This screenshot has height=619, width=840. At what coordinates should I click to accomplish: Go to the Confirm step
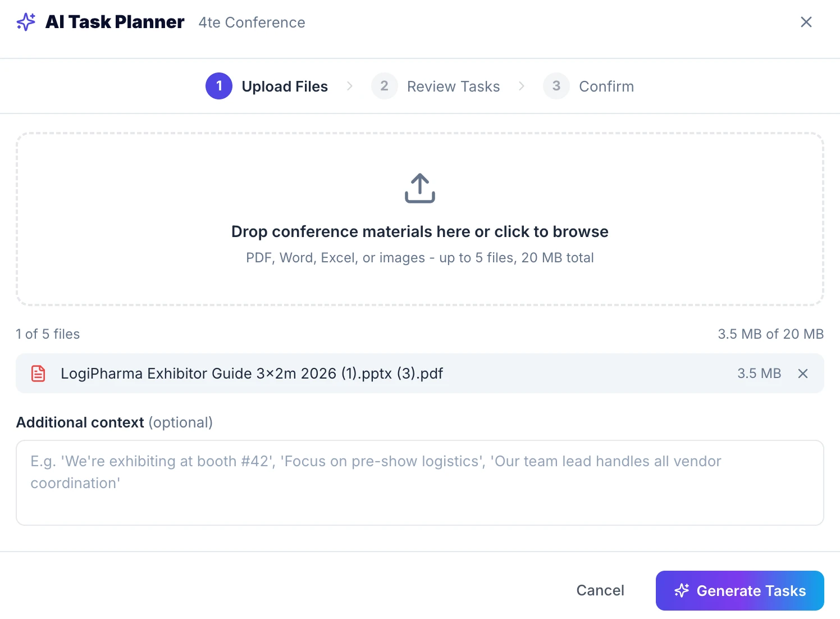(606, 86)
